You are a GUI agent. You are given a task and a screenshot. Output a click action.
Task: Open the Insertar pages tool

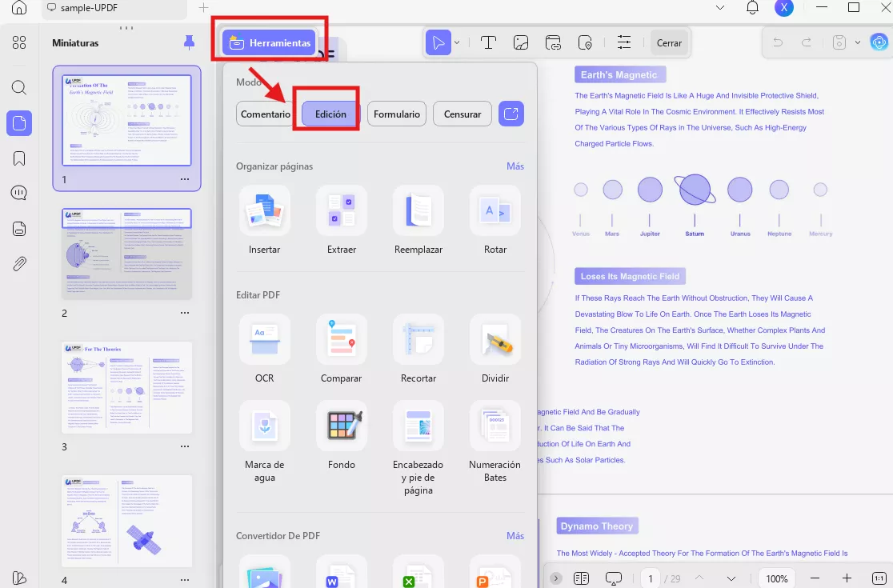(x=264, y=210)
